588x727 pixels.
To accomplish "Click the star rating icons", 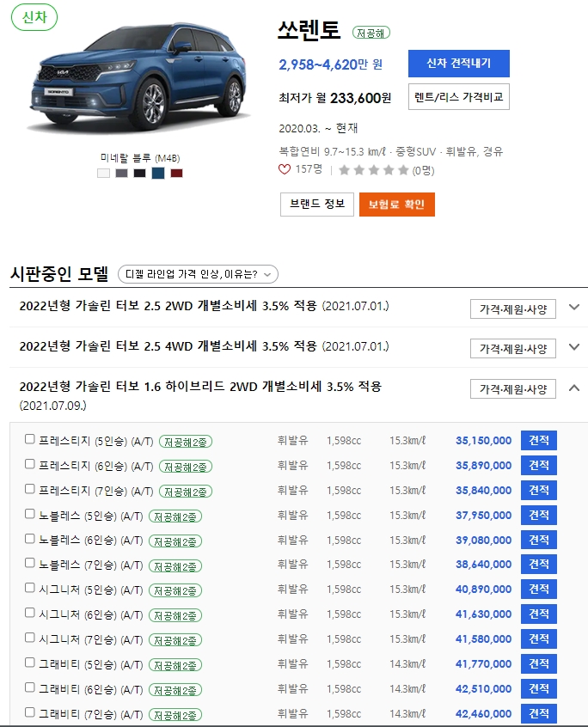I will (x=373, y=170).
